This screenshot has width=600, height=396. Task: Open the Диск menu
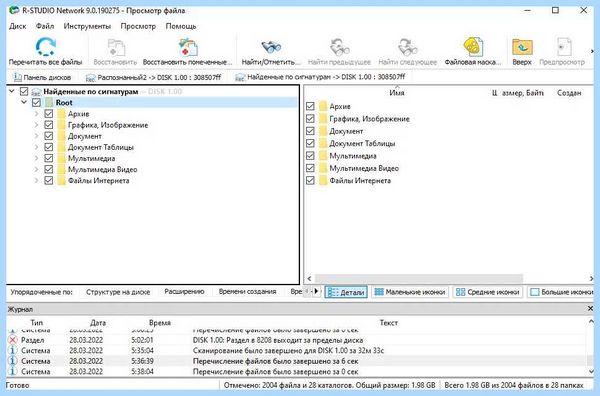pos(18,26)
